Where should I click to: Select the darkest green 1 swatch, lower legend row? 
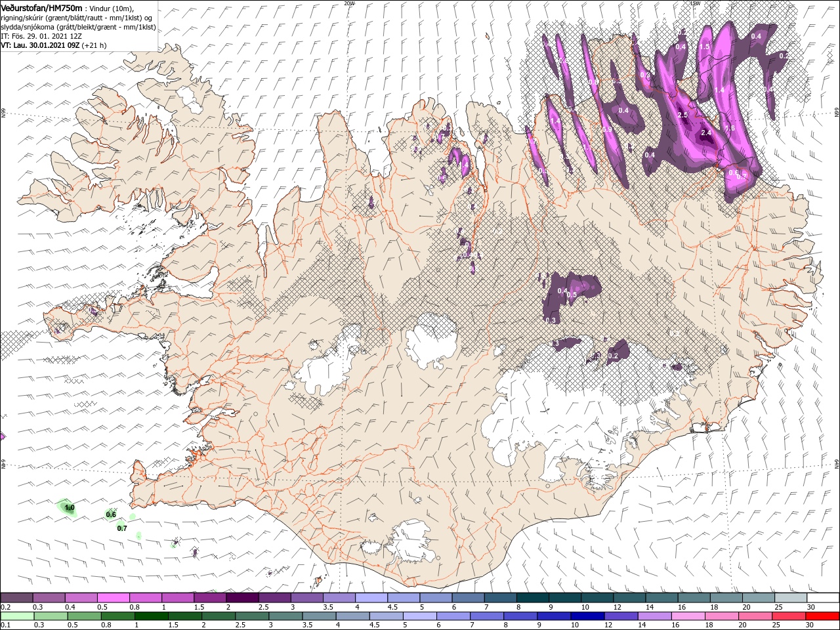tap(152, 616)
